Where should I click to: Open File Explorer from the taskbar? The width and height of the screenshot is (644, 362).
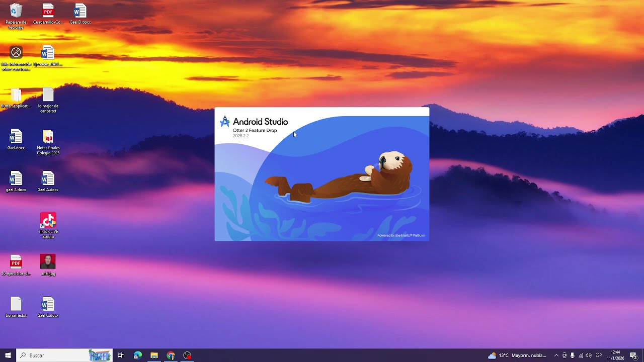154,355
